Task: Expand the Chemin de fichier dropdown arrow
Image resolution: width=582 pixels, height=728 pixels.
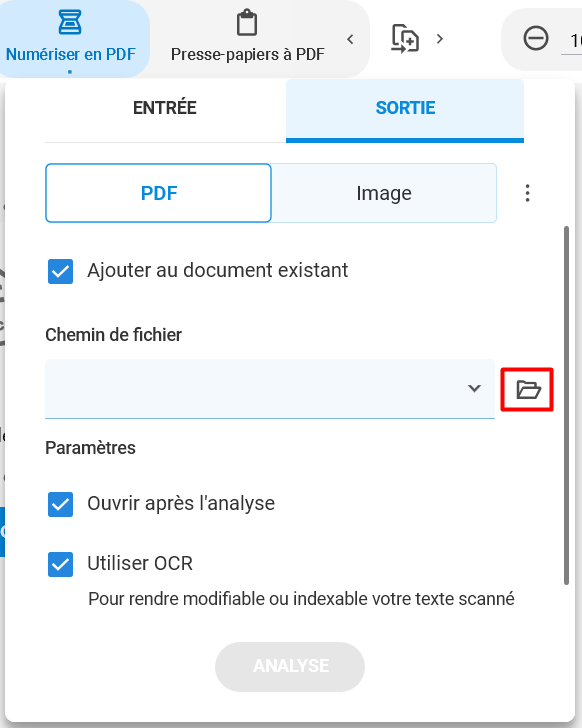Action: [x=474, y=388]
